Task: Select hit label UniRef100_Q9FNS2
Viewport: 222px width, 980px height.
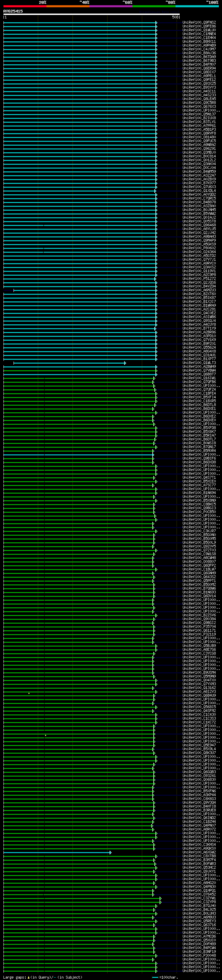Action: point(199,23)
